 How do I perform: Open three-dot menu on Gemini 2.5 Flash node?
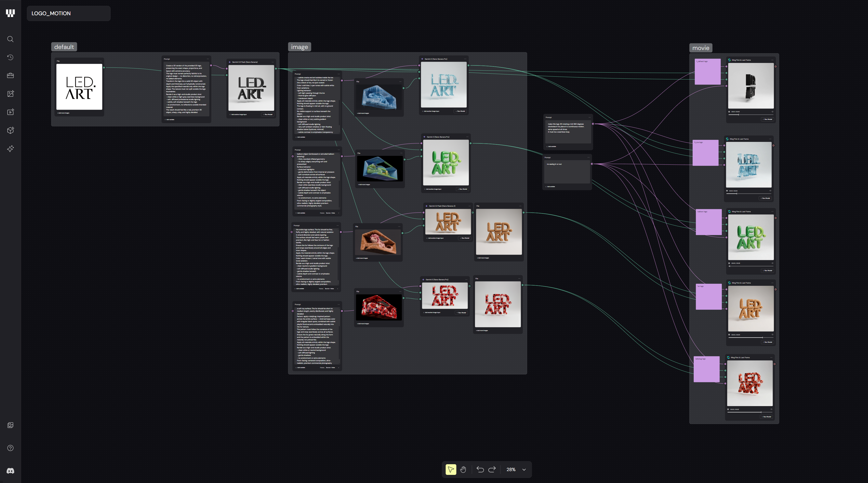[x=273, y=62]
